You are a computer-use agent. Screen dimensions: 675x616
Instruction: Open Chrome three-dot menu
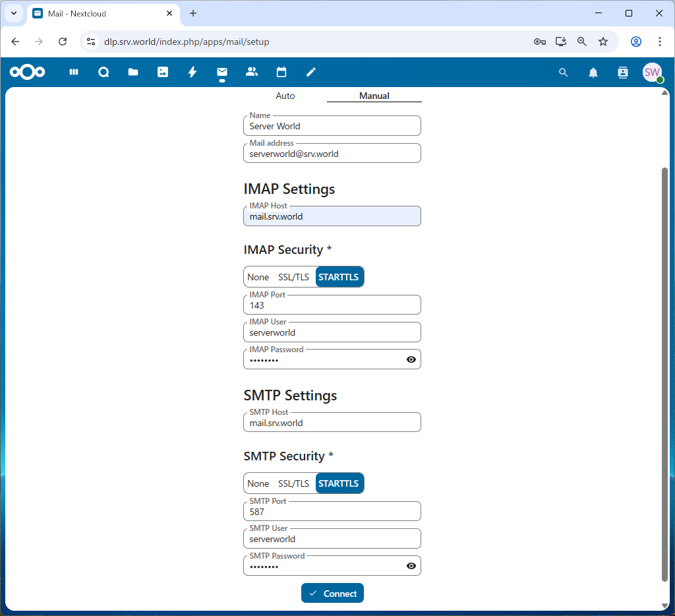[x=659, y=42]
